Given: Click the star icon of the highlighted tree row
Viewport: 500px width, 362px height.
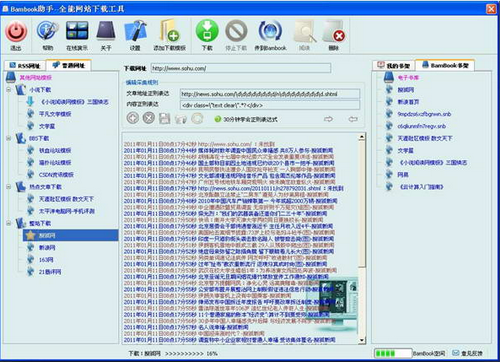Looking at the screenshot, I should 31,235.
